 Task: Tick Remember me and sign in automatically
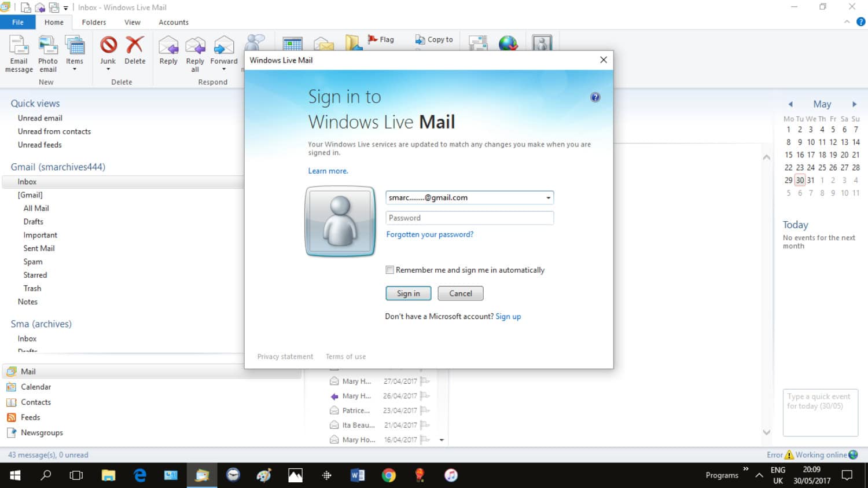click(x=390, y=270)
